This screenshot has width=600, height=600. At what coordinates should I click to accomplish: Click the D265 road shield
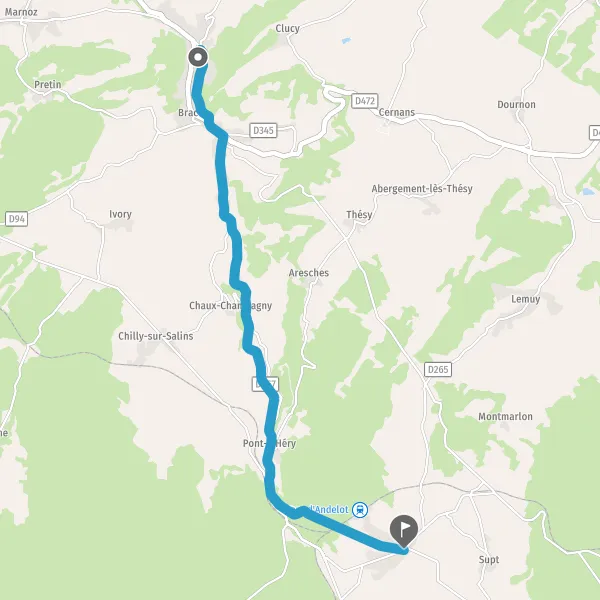click(x=438, y=369)
